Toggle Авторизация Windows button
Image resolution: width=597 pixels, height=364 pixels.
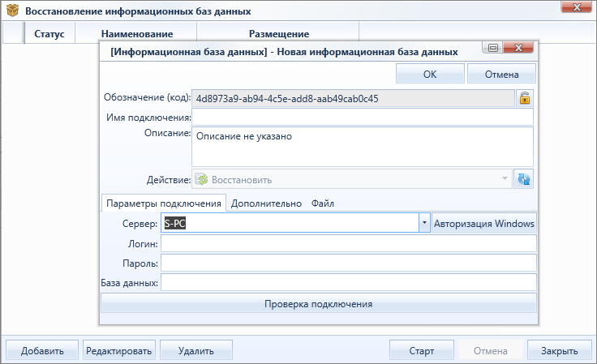coord(484,223)
